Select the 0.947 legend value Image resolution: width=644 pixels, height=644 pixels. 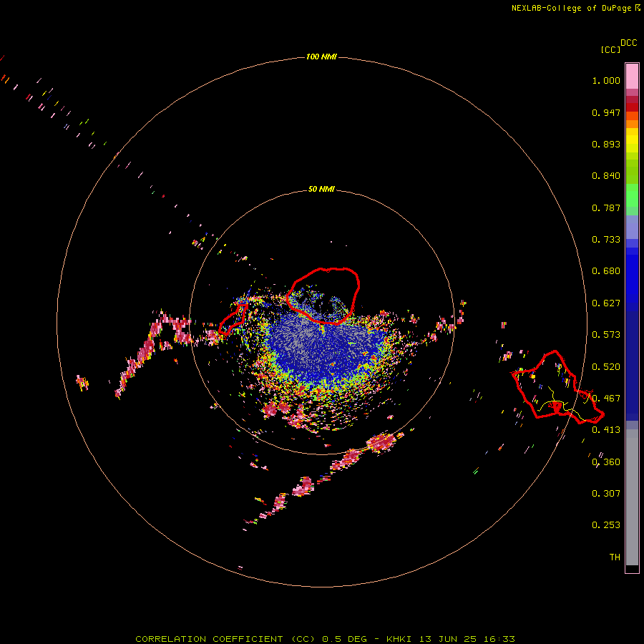tap(606, 113)
